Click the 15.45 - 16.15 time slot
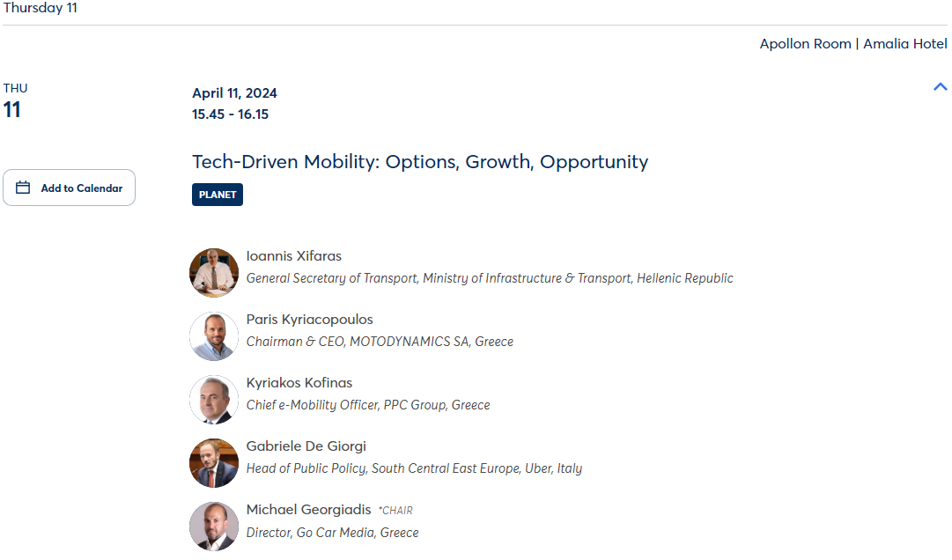Viewport: 952px width, 560px height. point(230,114)
